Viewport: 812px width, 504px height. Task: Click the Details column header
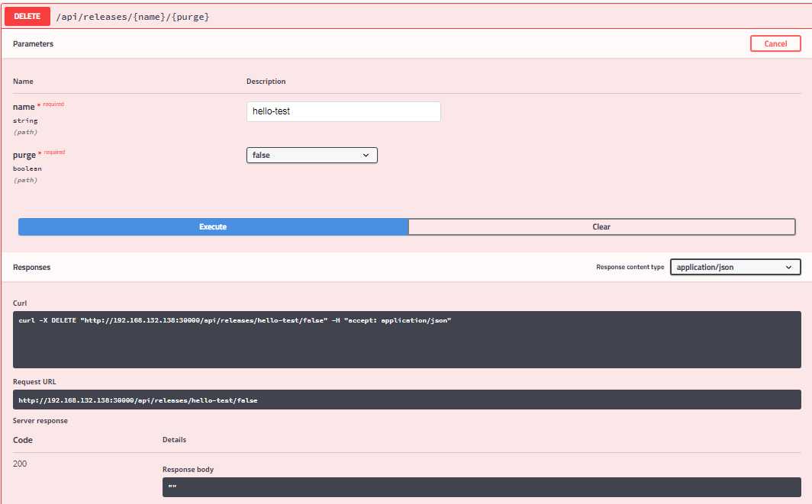tap(174, 440)
